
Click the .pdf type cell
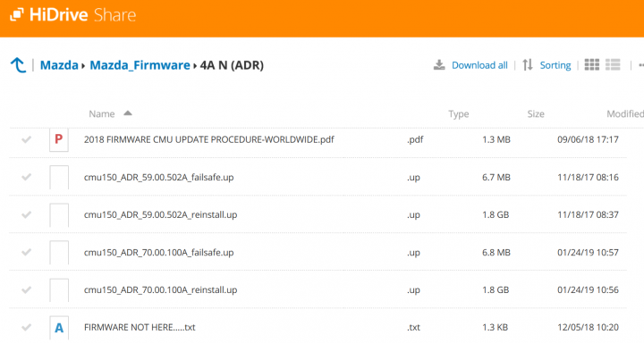(415, 140)
